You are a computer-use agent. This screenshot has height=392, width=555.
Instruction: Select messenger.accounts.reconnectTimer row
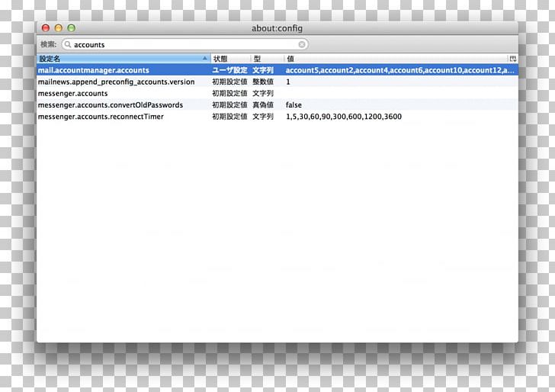click(x=277, y=117)
